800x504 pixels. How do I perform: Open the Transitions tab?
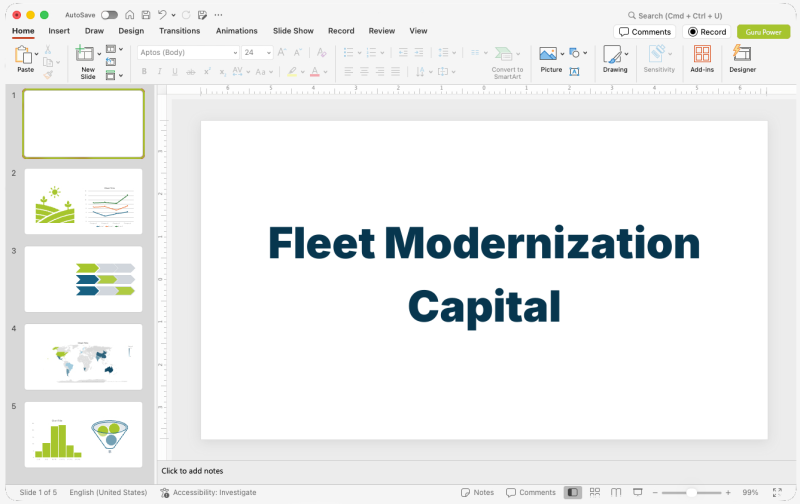pos(180,31)
